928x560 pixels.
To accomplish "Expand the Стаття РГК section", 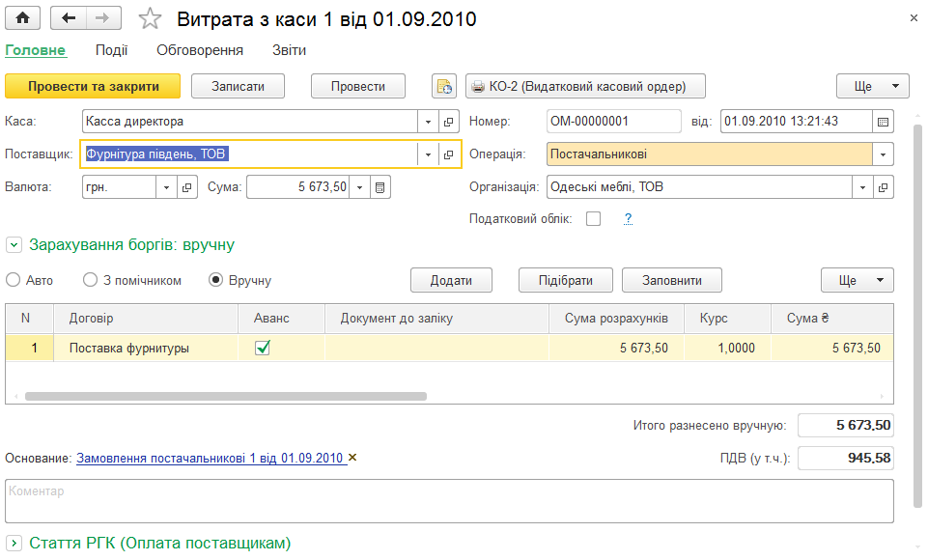I will (14, 543).
